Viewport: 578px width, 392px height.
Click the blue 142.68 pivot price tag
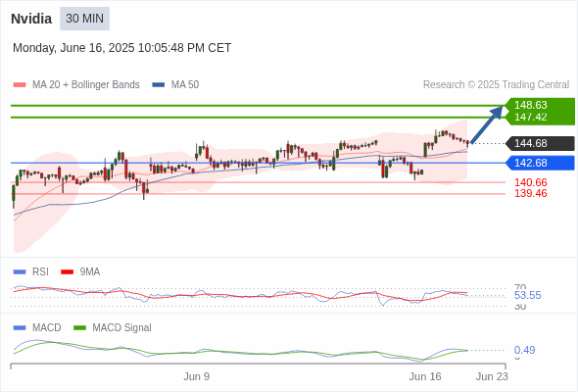pos(540,163)
